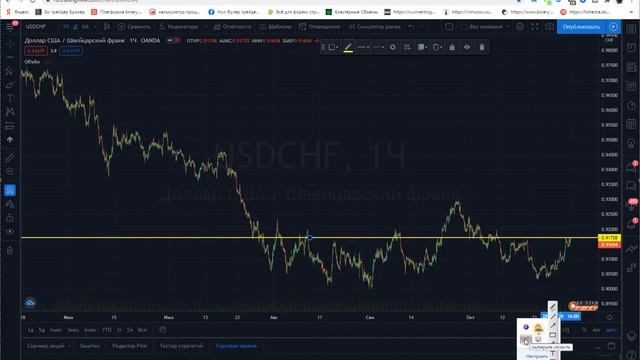The width and height of the screenshot is (640, 360).
Task: Open chart settings gear in top toolbar
Action: point(520,27)
